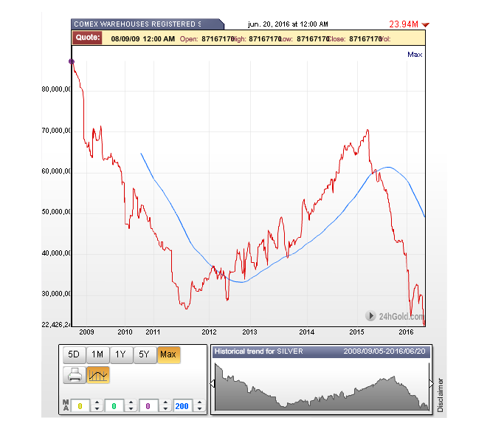The width and height of the screenshot is (504, 429).
Task: Increase the purple MA value with up arrow
Action: pyautogui.click(x=165, y=402)
